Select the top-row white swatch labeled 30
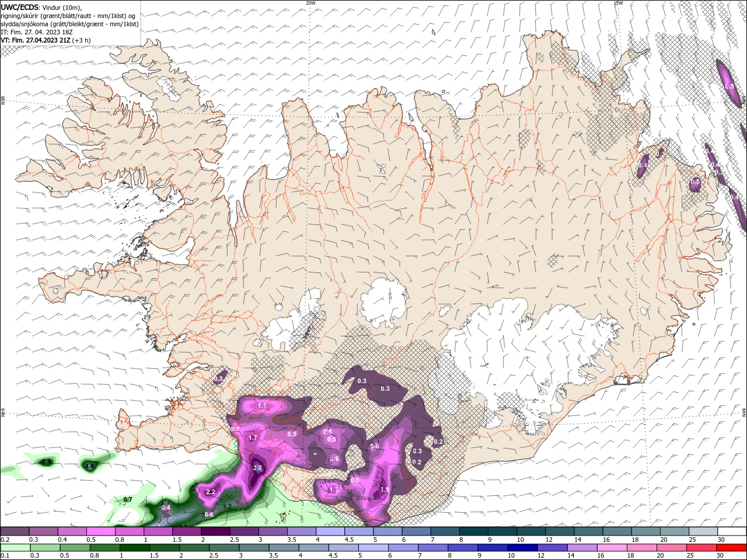This screenshot has height=560, width=747. pos(732,531)
